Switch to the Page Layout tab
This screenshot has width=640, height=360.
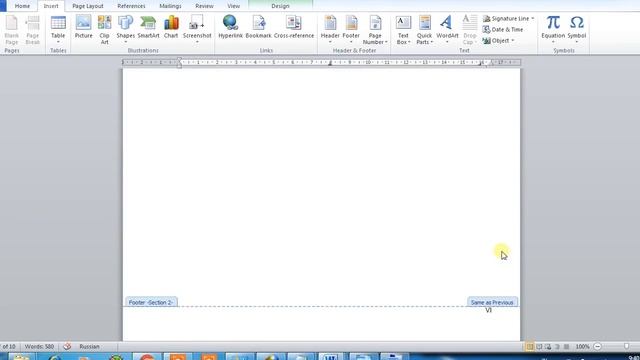(x=88, y=6)
